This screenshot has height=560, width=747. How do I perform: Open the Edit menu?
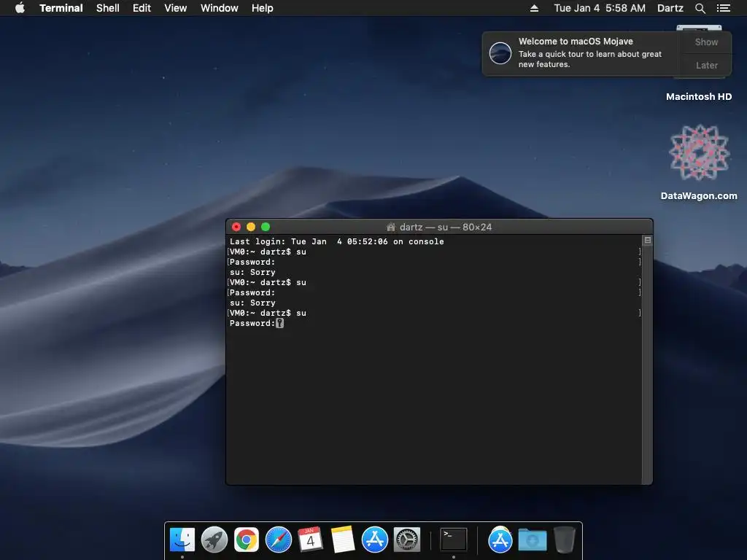pyautogui.click(x=142, y=8)
